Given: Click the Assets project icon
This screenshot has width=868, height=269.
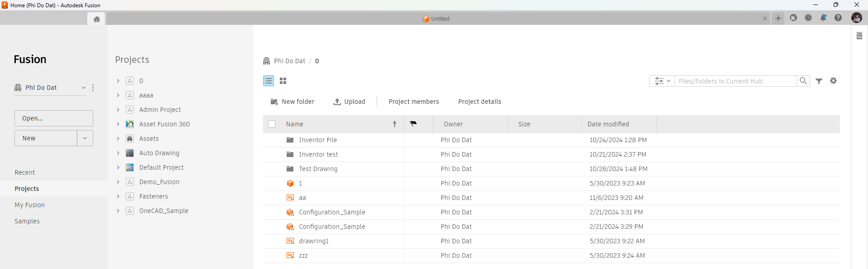Looking at the screenshot, I should pos(130,139).
